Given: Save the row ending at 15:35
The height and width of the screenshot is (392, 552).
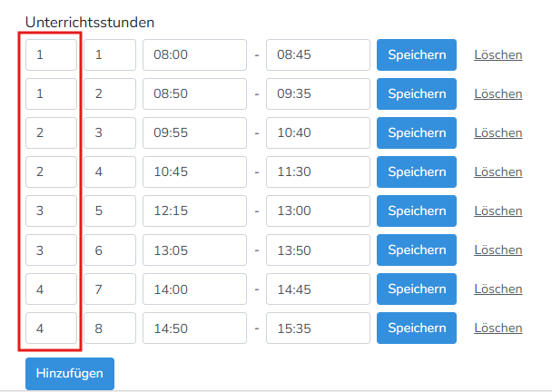Looking at the screenshot, I should tap(417, 328).
